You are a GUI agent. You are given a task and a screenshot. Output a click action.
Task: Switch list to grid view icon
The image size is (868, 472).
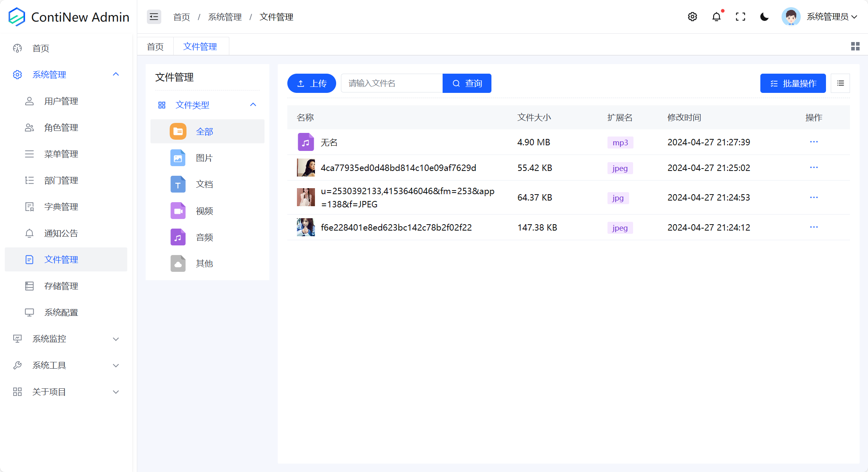855,46
